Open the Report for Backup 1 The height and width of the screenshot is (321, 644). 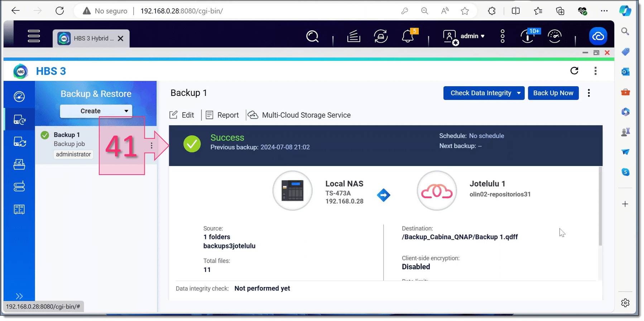tap(222, 115)
